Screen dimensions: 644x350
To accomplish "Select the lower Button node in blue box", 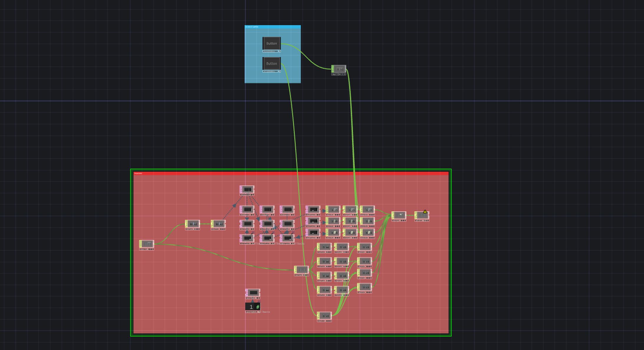I will tap(272, 63).
